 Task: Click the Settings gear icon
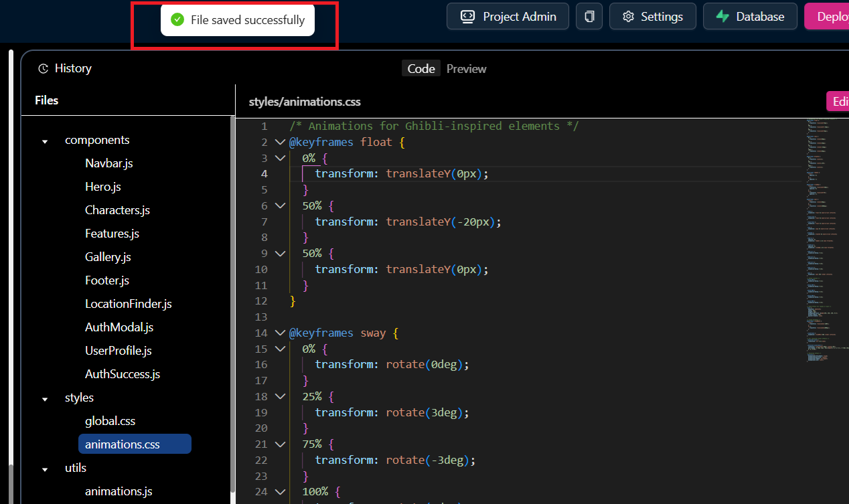click(x=628, y=17)
